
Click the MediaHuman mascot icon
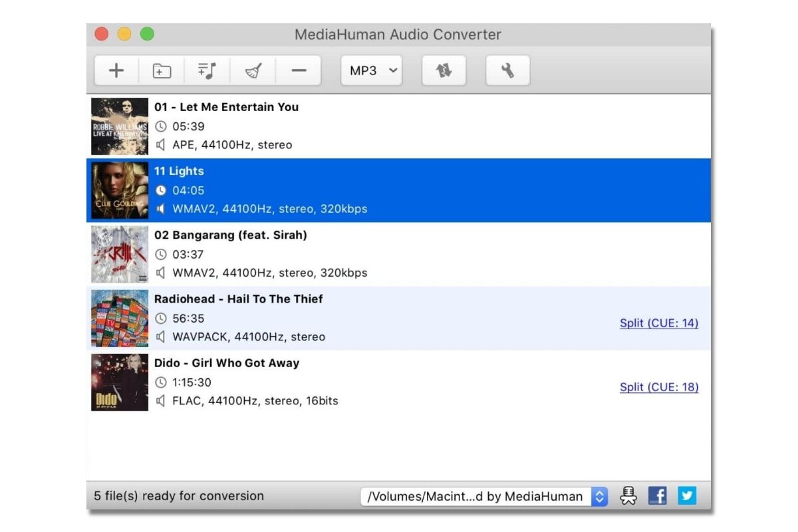coord(628,495)
